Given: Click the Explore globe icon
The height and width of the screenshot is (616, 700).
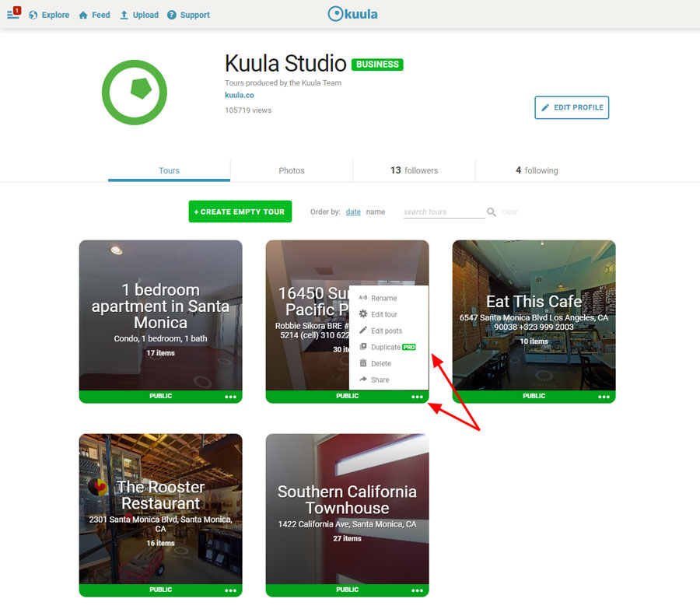Looking at the screenshot, I should click(x=33, y=15).
